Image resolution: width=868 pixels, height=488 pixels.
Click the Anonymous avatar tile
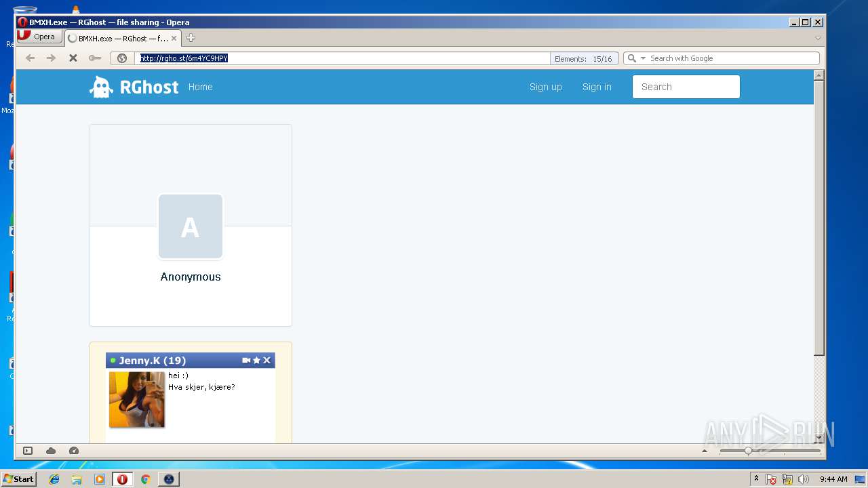(191, 226)
